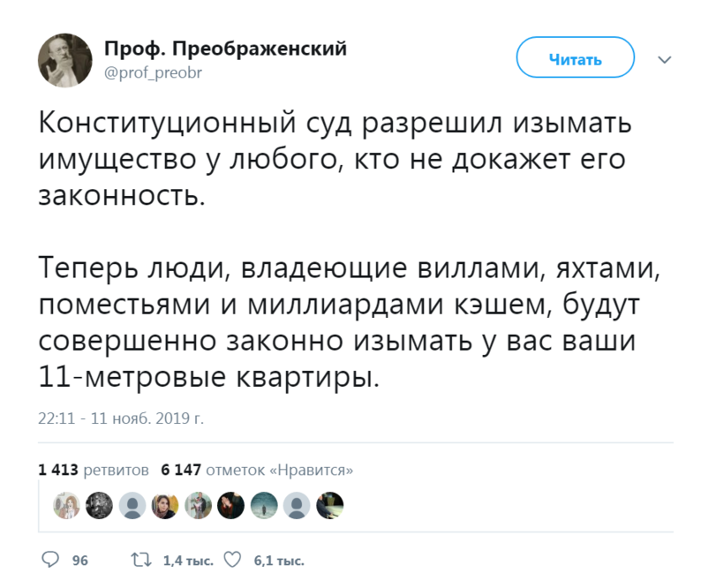Open Проф. Преображенский's profile avatar
This screenshot has height=588, width=716.
(64, 60)
